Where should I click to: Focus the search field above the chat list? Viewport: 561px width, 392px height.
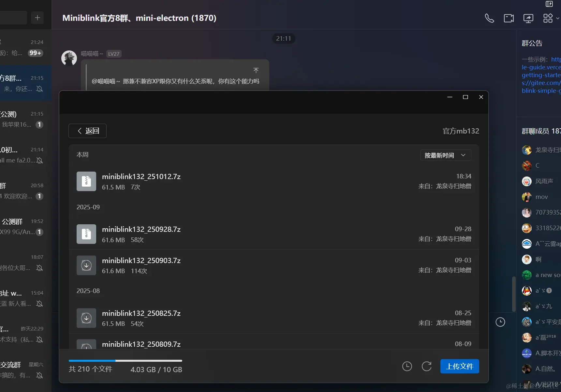(13, 18)
